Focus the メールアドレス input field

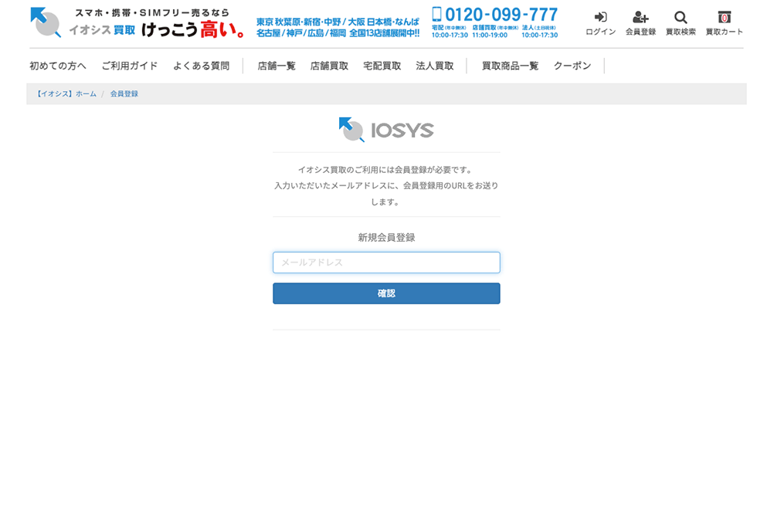[x=386, y=263]
